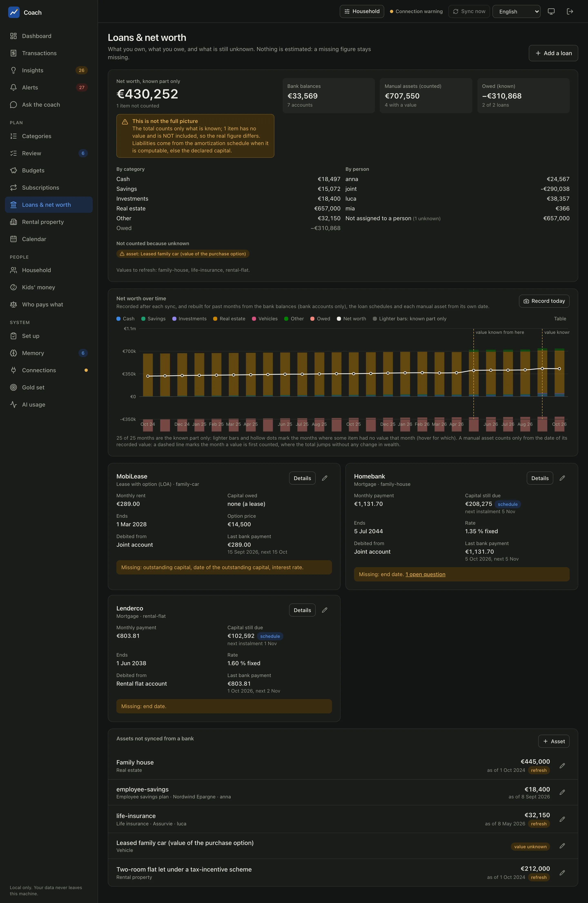Toggle the Real estate legend series
The width and height of the screenshot is (588, 903).
(x=229, y=319)
